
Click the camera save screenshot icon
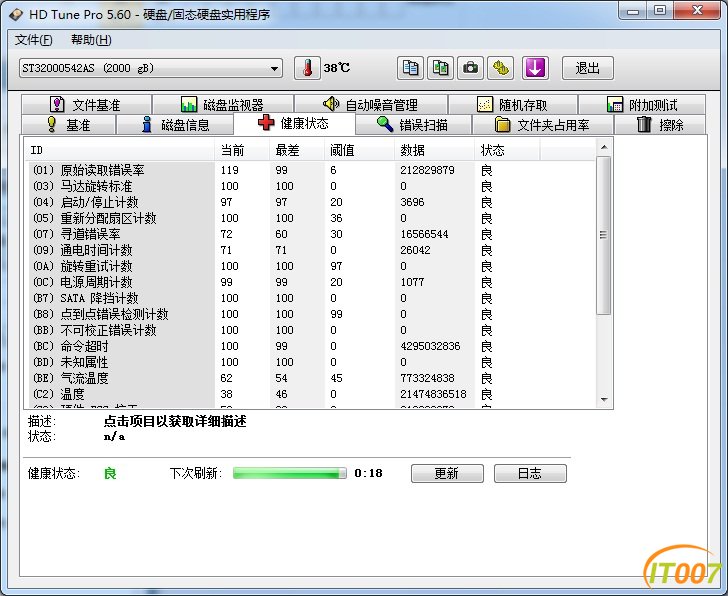click(470, 68)
